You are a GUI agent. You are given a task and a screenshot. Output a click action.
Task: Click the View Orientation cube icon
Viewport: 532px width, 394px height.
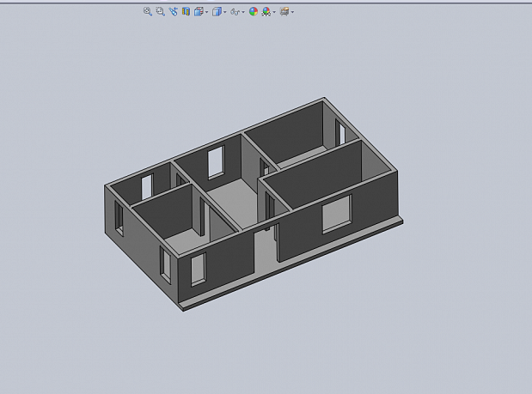(x=199, y=12)
